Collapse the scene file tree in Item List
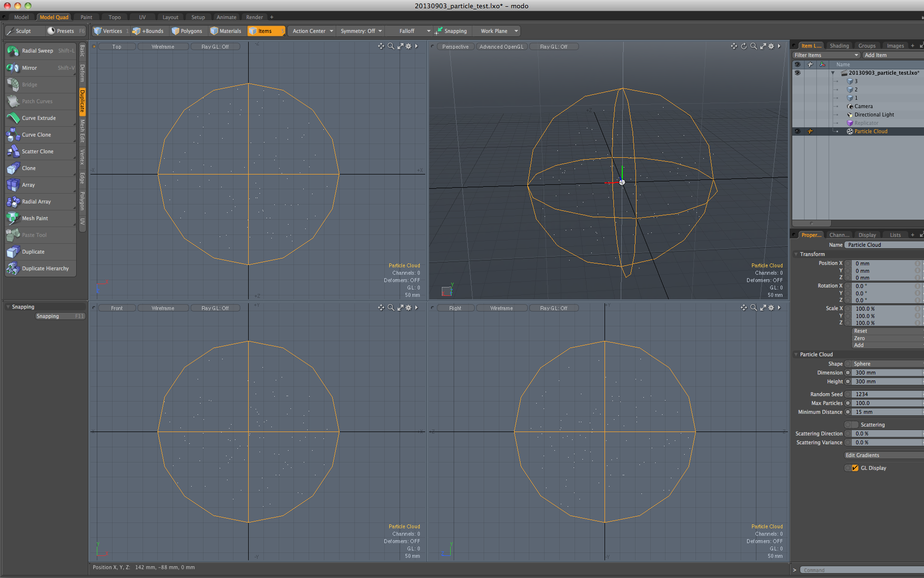Screen dimensions: 924x578 (x=833, y=73)
